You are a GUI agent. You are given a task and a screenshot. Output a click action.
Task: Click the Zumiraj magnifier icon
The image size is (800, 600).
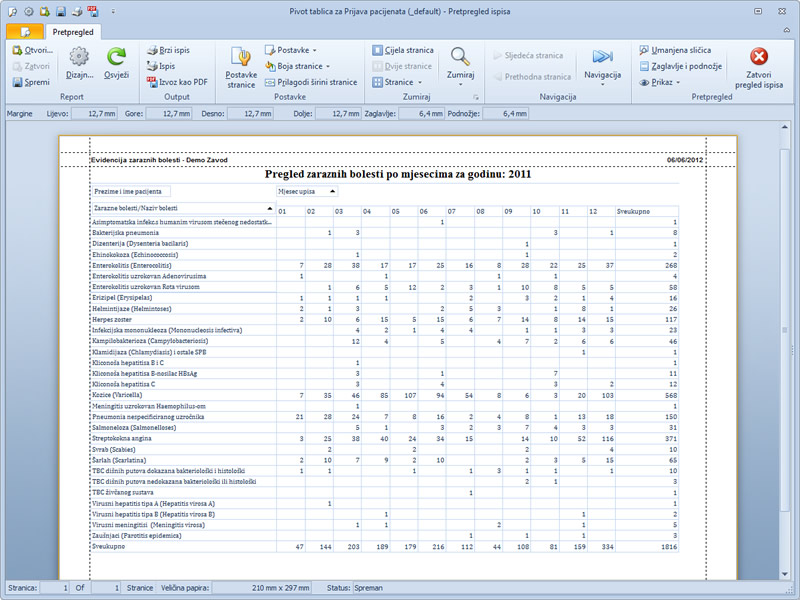tap(460, 57)
